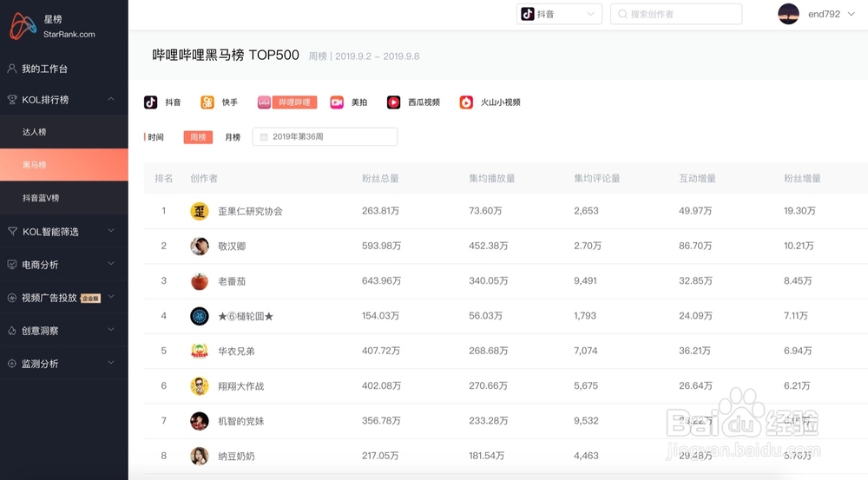Screen dimensions: 868x480
Task: Click the value 49.97万
Action: [x=695, y=211]
